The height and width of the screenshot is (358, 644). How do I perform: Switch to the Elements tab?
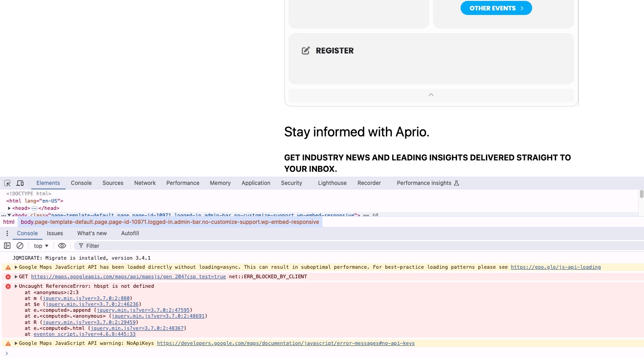click(x=48, y=183)
